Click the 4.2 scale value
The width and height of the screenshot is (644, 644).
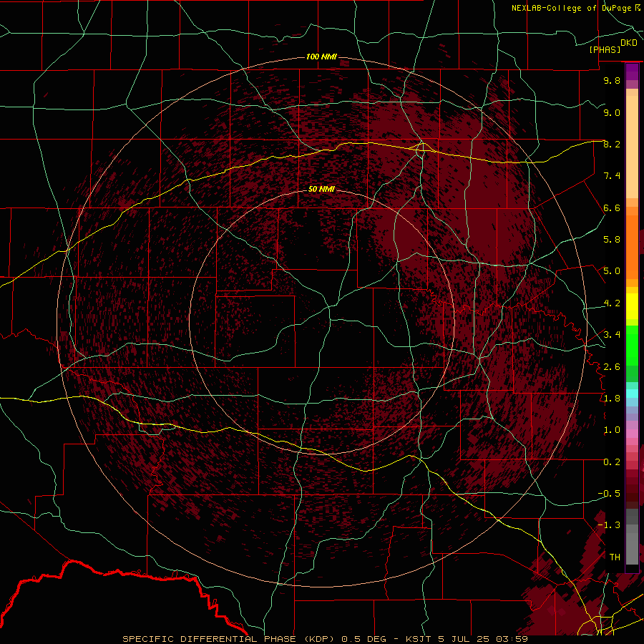tap(612, 303)
